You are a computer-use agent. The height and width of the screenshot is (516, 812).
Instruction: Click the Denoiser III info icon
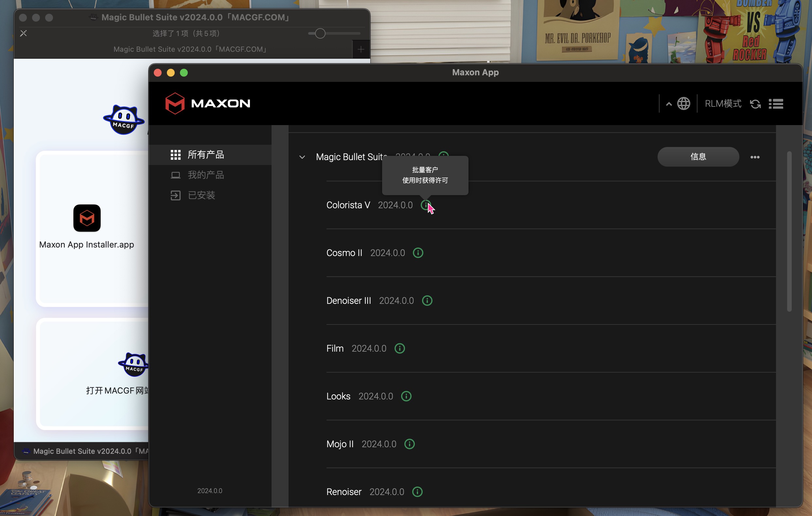(427, 301)
